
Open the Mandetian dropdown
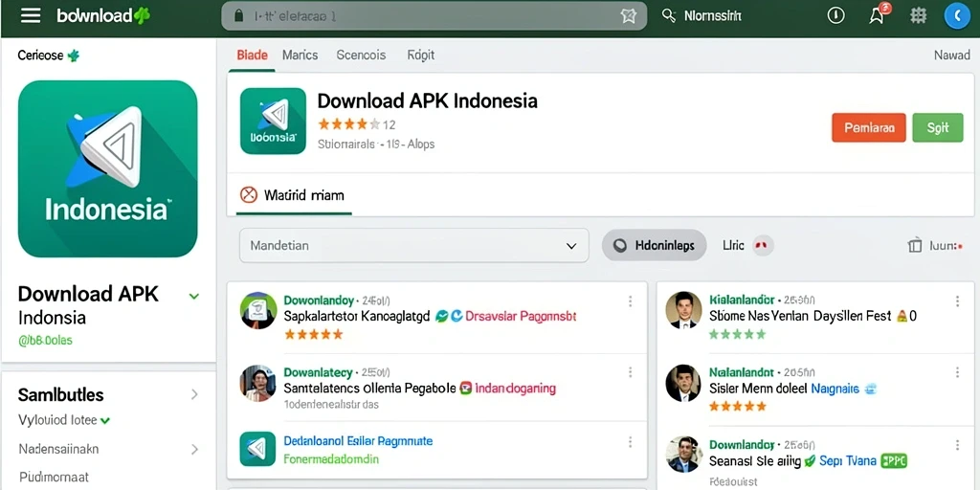pos(413,245)
